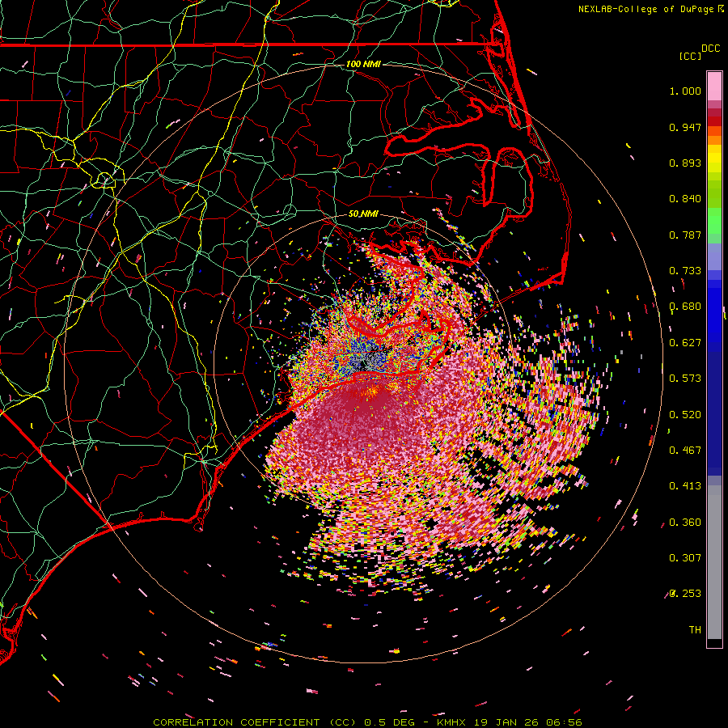Viewport: 728px width, 728px height.
Task: Click the 0.307 scale value
Action: click(685, 558)
